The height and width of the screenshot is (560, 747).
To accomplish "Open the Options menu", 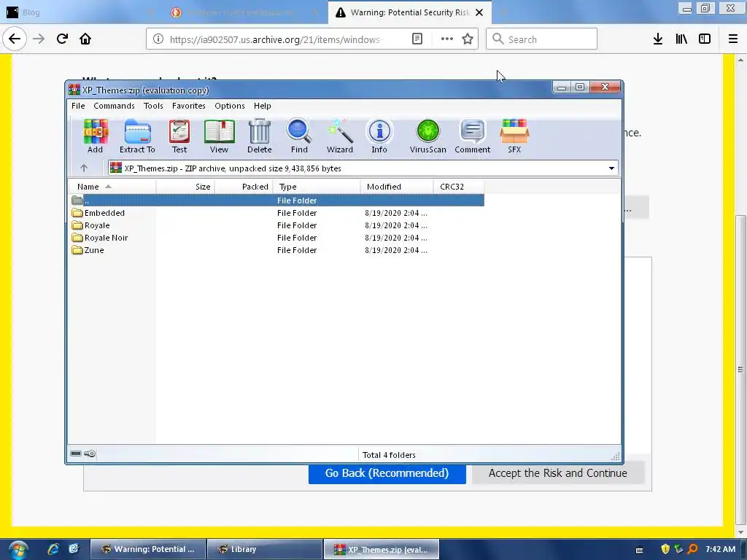I will tap(230, 106).
